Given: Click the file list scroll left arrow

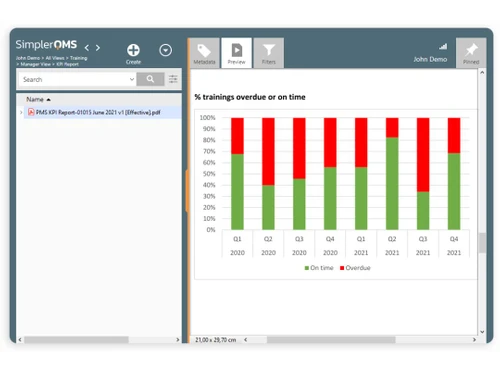Looking at the screenshot, I should point(20,340).
